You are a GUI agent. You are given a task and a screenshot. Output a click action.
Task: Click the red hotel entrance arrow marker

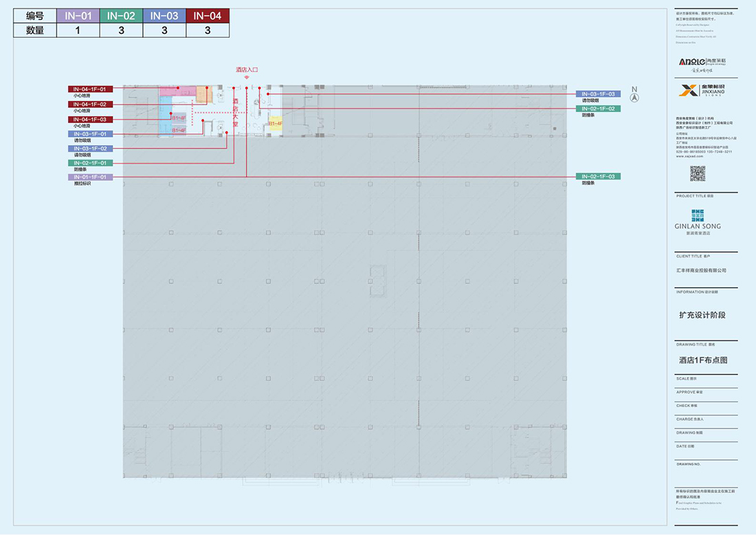tap(246, 78)
